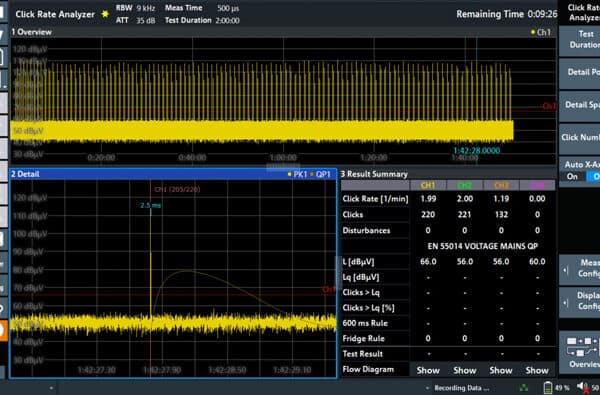
Task: Click the 2.5 ms marker in Detail
Action: pyautogui.click(x=150, y=206)
